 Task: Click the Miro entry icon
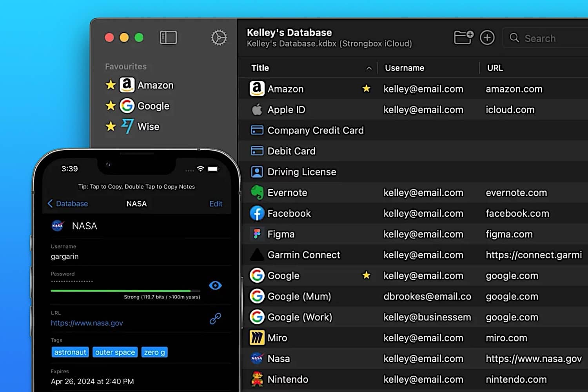[x=257, y=338]
